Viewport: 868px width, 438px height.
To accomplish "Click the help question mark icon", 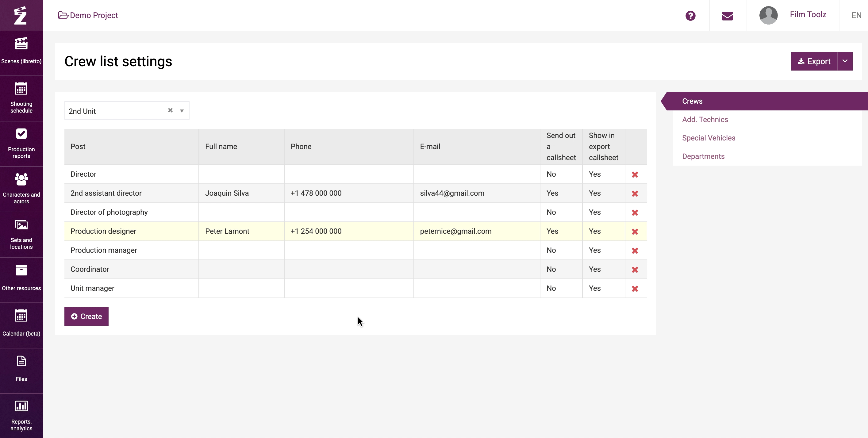I will pyautogui.click(x=690, y=16).
